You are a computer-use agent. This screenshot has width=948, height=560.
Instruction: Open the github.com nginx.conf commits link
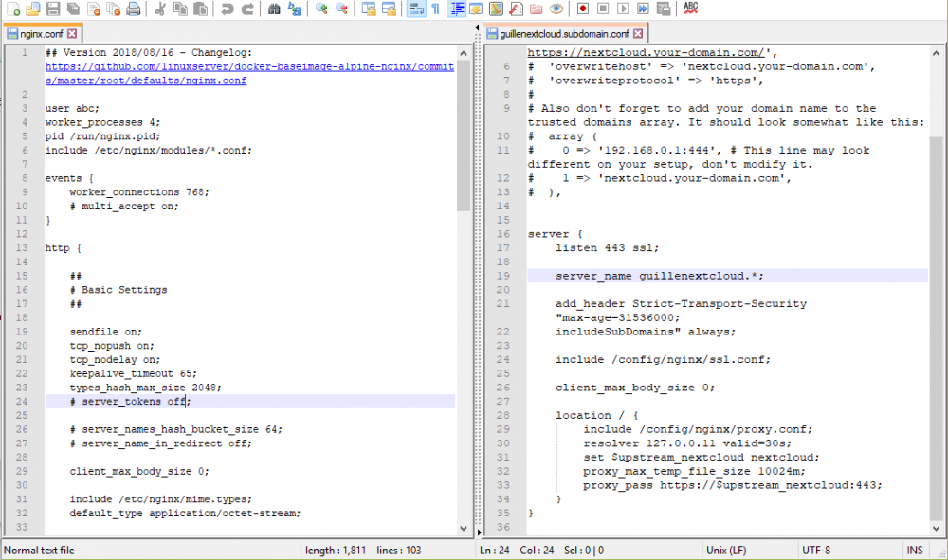(x=249, y=73)
